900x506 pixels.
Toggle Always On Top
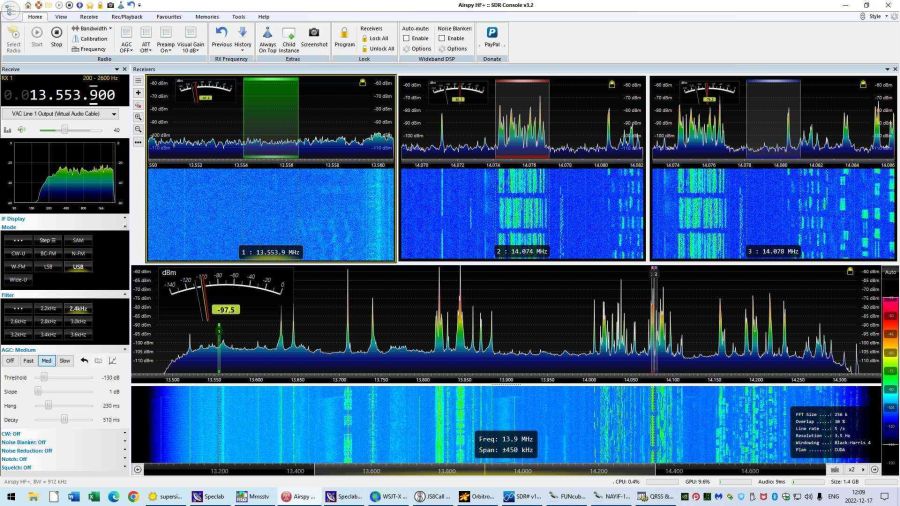click(267, 37)
